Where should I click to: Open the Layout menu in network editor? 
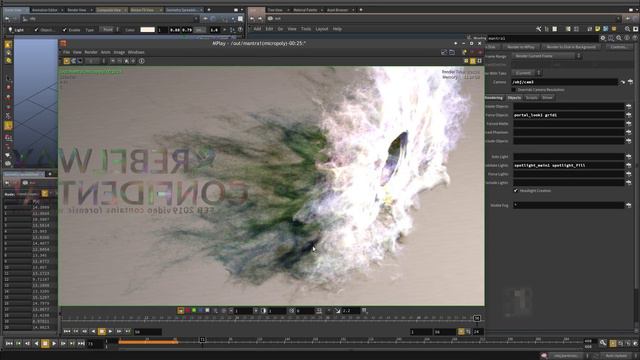pos(322,29)
